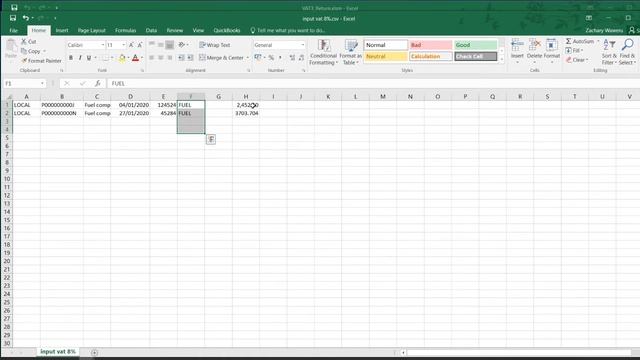The height and width of the screenshot is (360, 640).
Task: Toggle italic formatting
Action: 80,58
